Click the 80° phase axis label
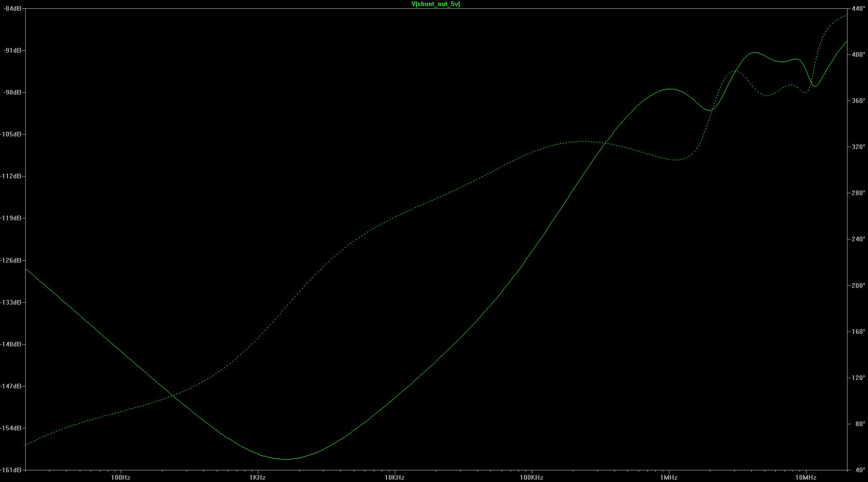This screenshot has height=482, width=868. tap(860, 424)
